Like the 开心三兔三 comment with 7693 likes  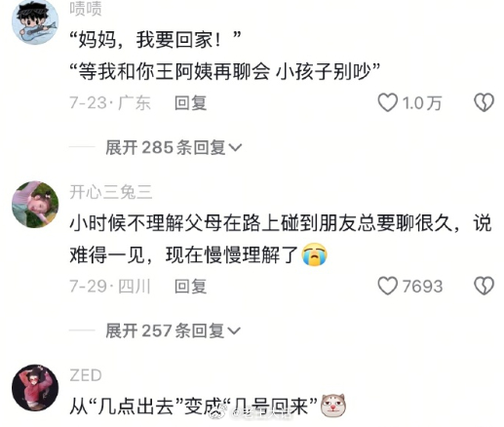click(387, 286)
